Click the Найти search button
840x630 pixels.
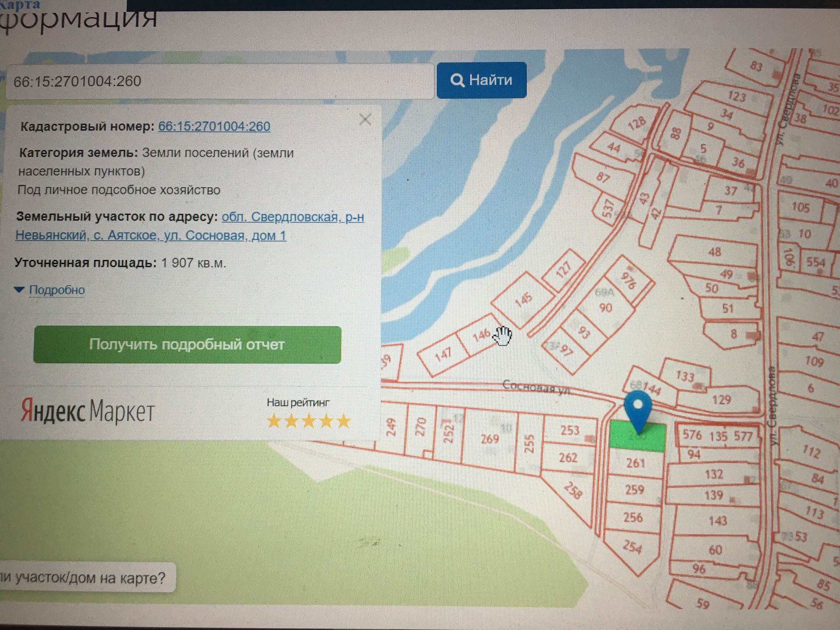481,80
